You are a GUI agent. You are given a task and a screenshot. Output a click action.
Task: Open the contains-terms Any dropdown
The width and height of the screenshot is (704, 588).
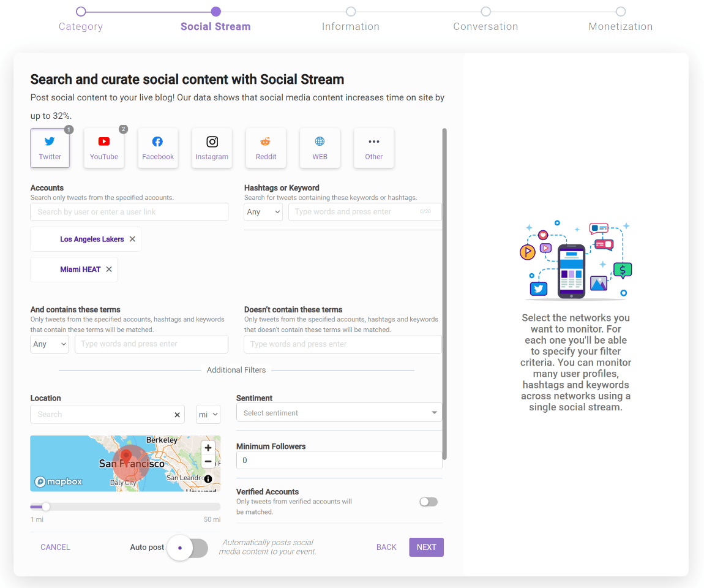(50, 344)
